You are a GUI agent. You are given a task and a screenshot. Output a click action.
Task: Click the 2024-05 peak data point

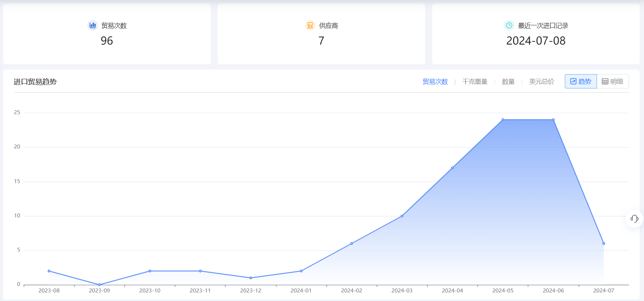click(x=503, y=120)
